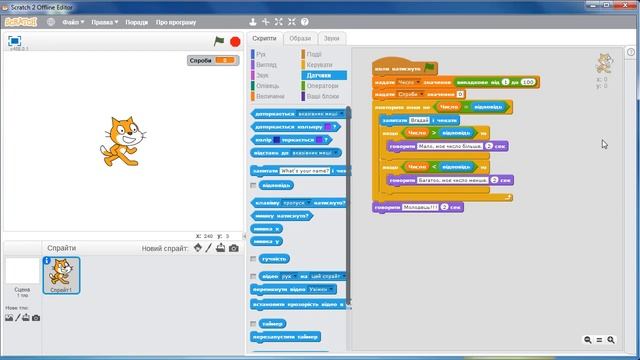
Task: Click the blocks palette scrollbar
Action: 349,204
